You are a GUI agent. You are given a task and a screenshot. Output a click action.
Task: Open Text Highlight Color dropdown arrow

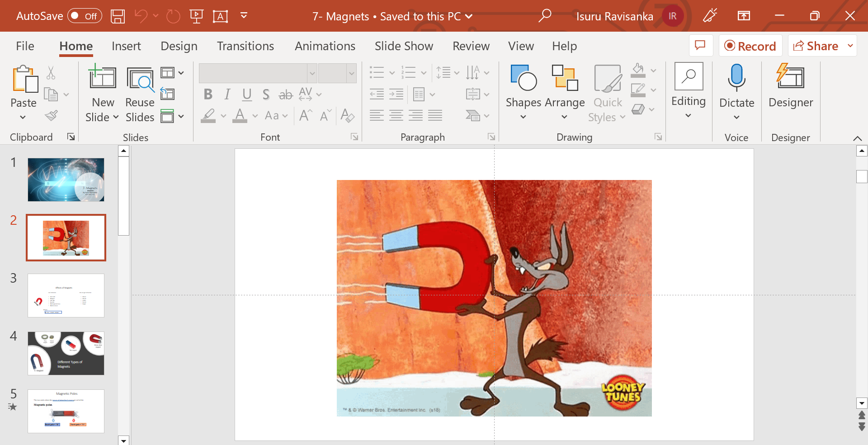223,116
